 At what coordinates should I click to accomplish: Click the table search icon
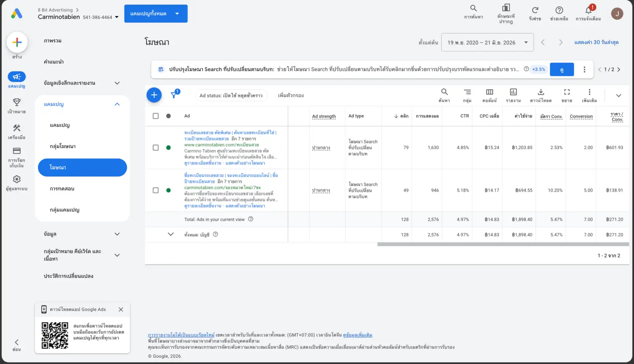click(x=444, y=92)
